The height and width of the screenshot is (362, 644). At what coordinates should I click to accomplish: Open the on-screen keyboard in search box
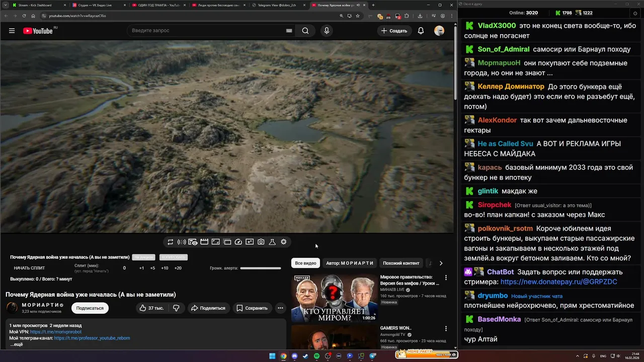point(289,31)
